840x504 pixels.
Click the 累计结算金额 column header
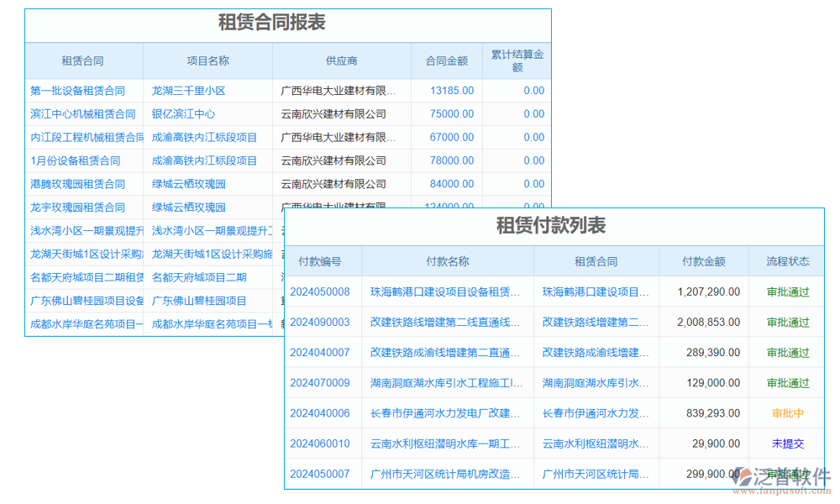coord(516,60)
